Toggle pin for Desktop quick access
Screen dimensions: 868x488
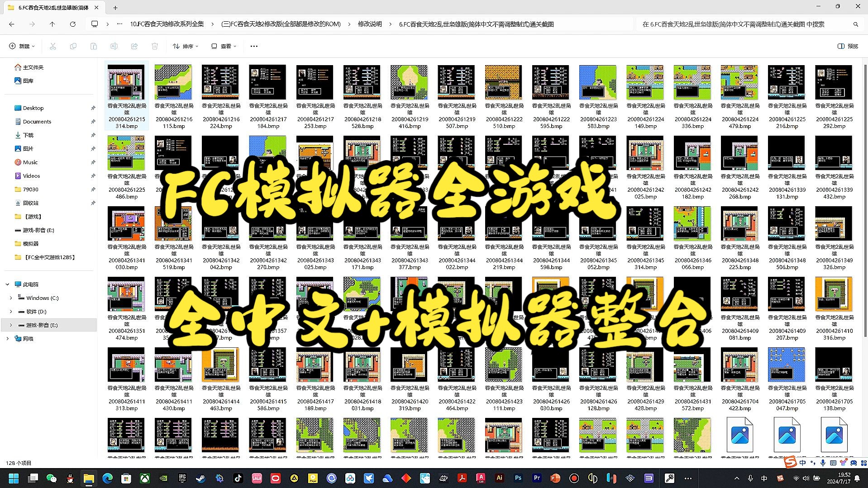coord(93,108)
